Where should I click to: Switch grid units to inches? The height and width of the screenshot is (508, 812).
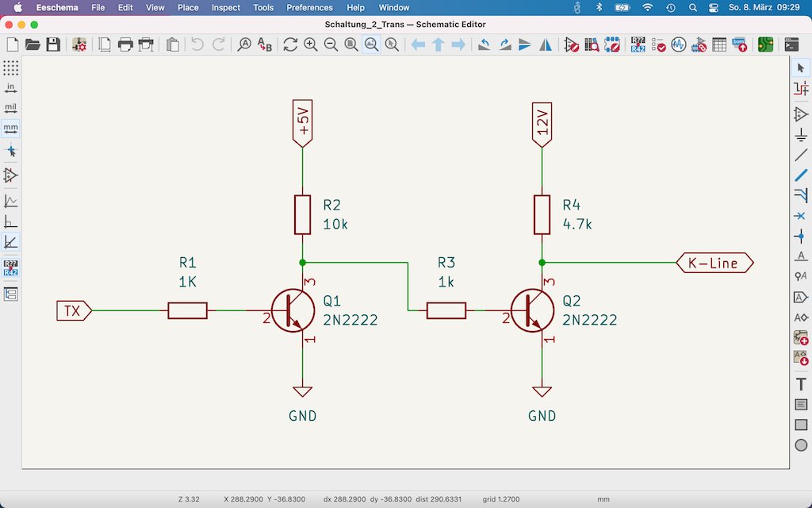[10, 89]
